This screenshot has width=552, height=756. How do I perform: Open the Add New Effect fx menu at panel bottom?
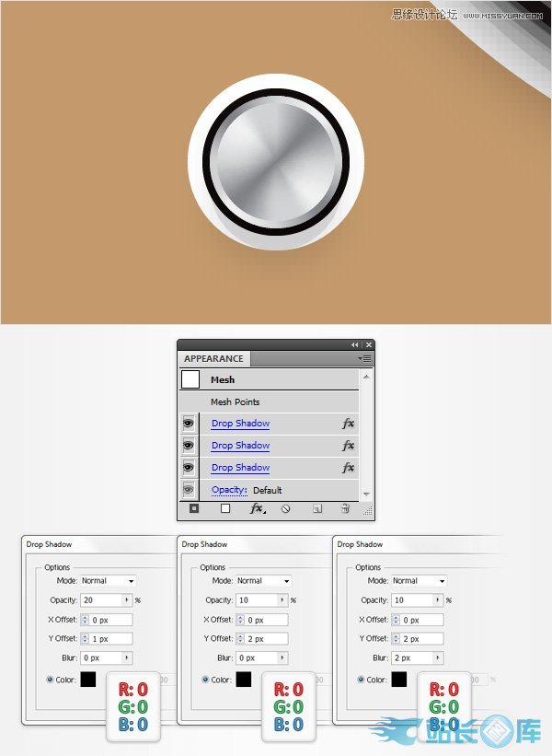point(258,508)
